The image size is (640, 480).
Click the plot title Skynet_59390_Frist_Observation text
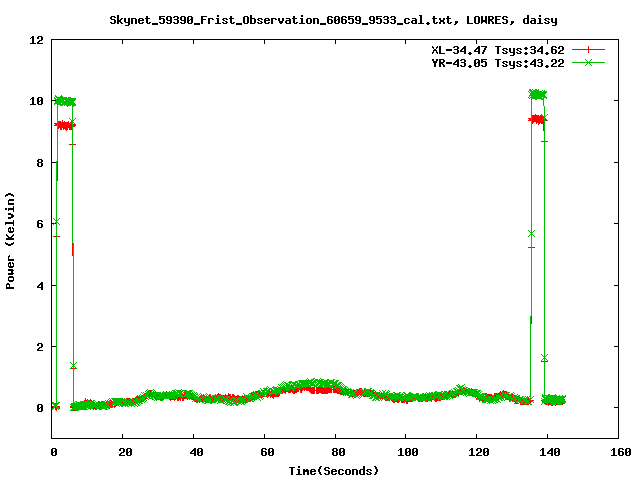point(333,20)
